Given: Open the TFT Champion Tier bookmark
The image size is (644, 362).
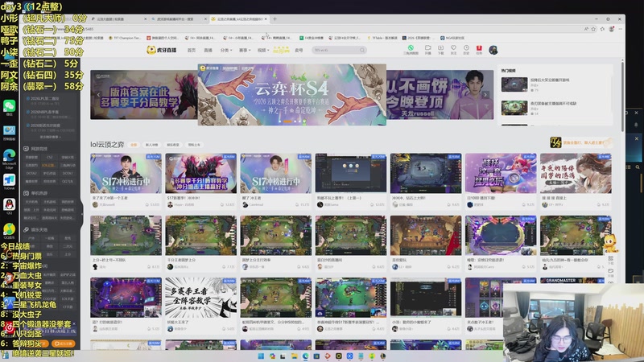Looking at the screenshot, I should (x=125, y=38).
